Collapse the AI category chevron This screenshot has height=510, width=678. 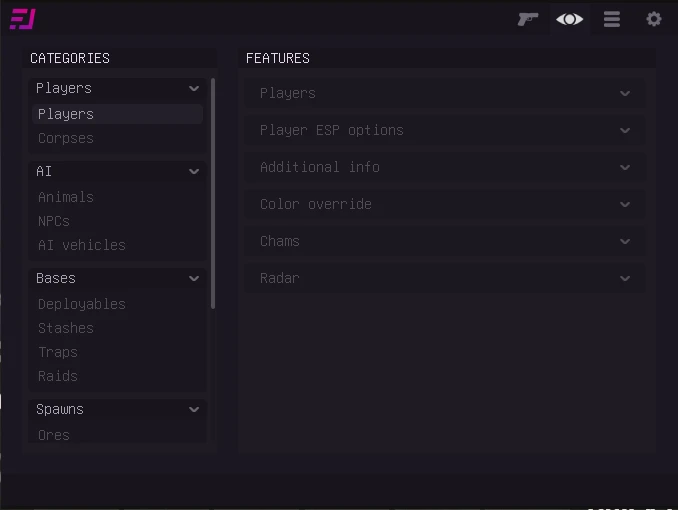(194, 171)
